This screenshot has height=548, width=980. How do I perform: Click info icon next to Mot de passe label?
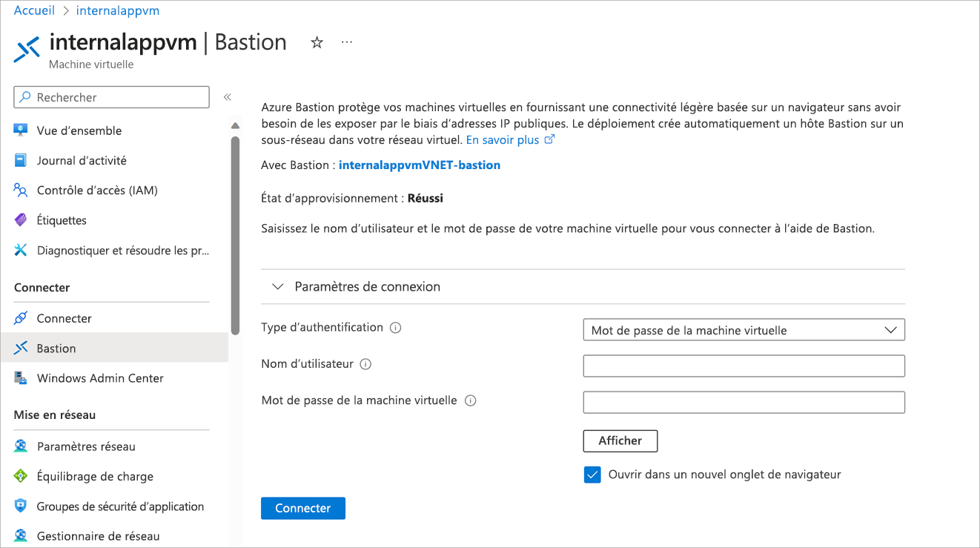(x=470, y=400)
